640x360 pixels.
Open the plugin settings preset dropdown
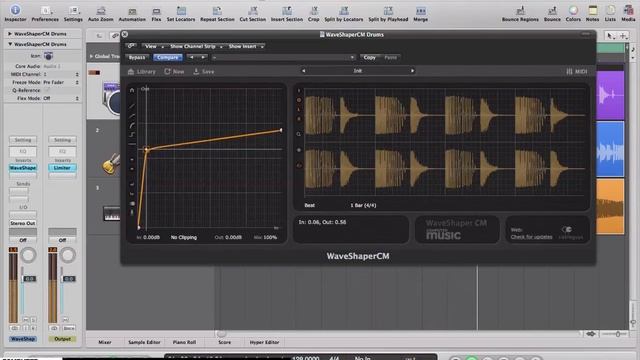(x=283, y=58)
